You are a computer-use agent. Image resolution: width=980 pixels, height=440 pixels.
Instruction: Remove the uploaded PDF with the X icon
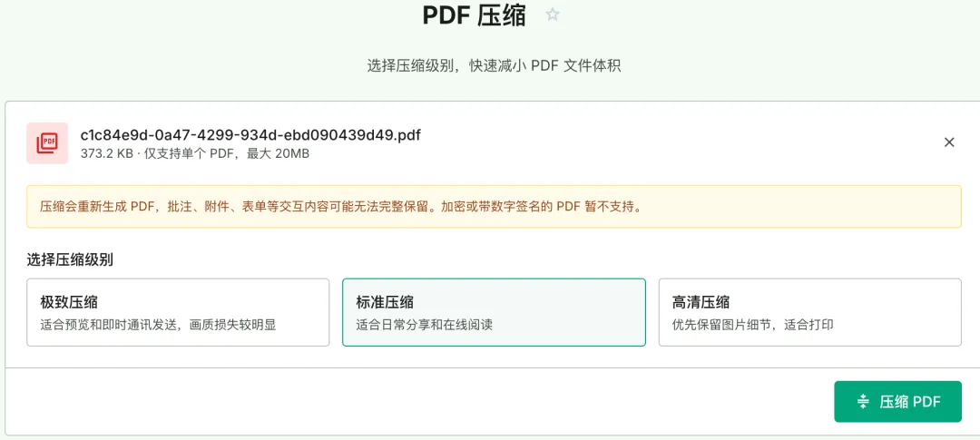coord(949,142)
